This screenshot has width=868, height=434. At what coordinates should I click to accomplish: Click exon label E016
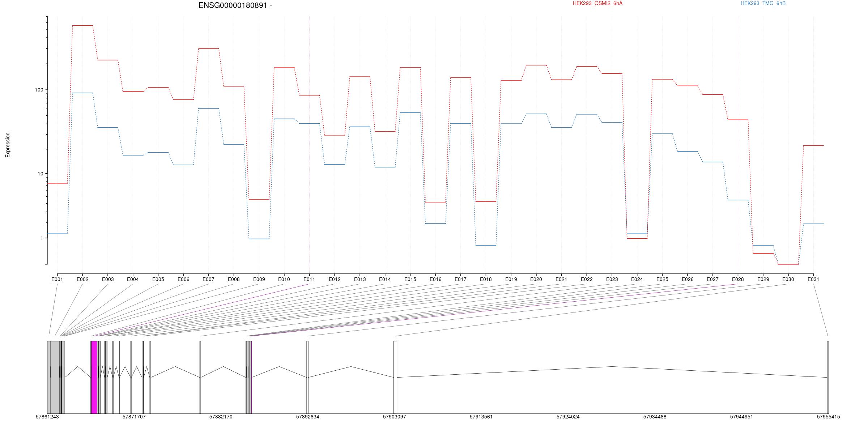tap(435, 279)
